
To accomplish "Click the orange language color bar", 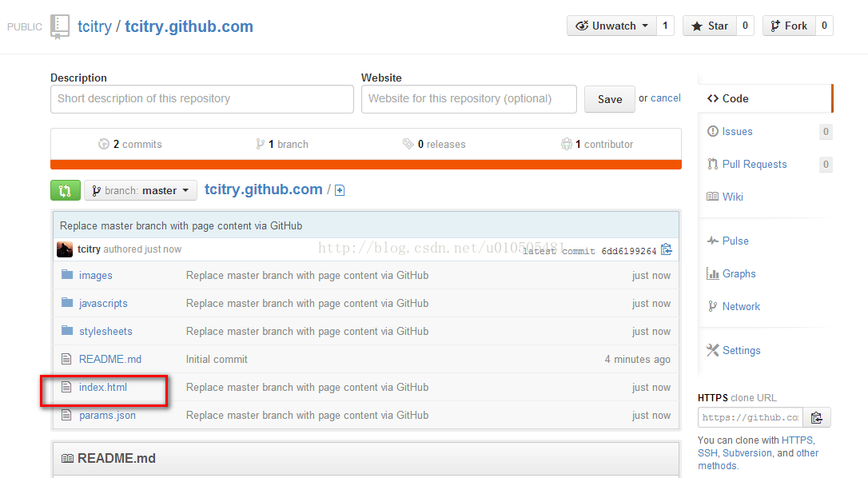I will click(x=365, y=165).
